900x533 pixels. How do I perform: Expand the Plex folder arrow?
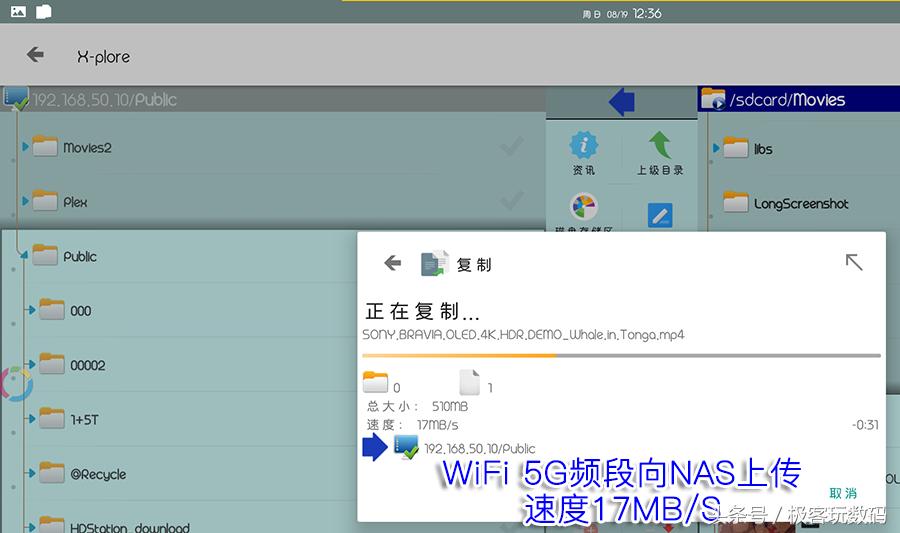tap(25, 201)
